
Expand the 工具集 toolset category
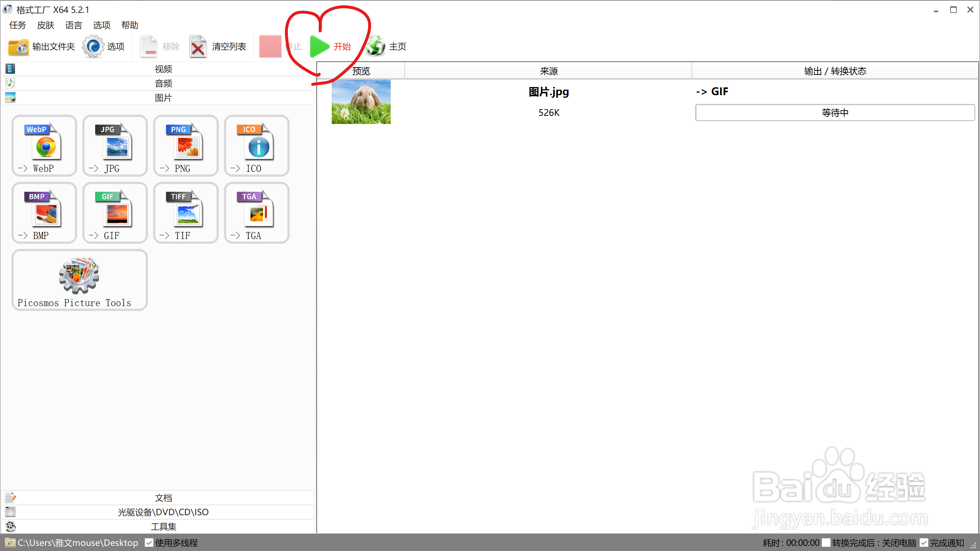pos(159,526)
